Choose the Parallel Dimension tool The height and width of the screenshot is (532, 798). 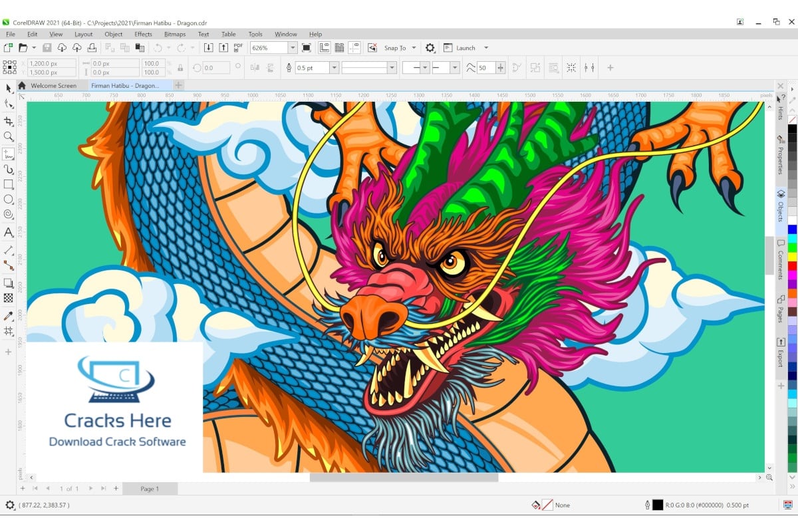tap(8, 250)
